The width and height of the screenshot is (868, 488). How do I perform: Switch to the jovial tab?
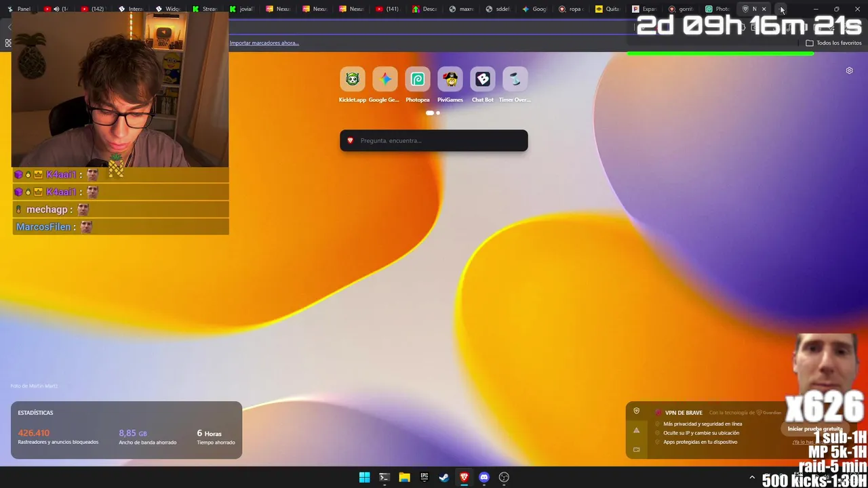(241, 9)
